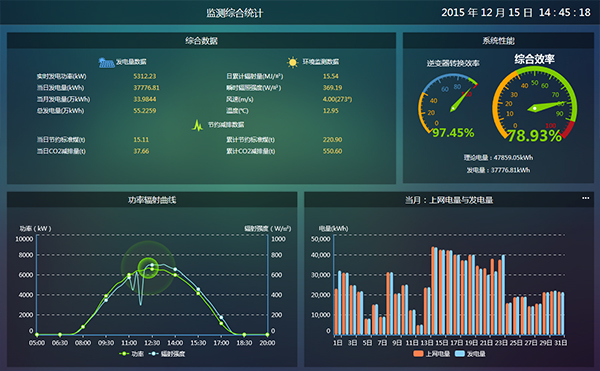Open the three-dot menu on monthly chart
The width and height of the screenshot is (600, 371).
[x=585, y=198]
